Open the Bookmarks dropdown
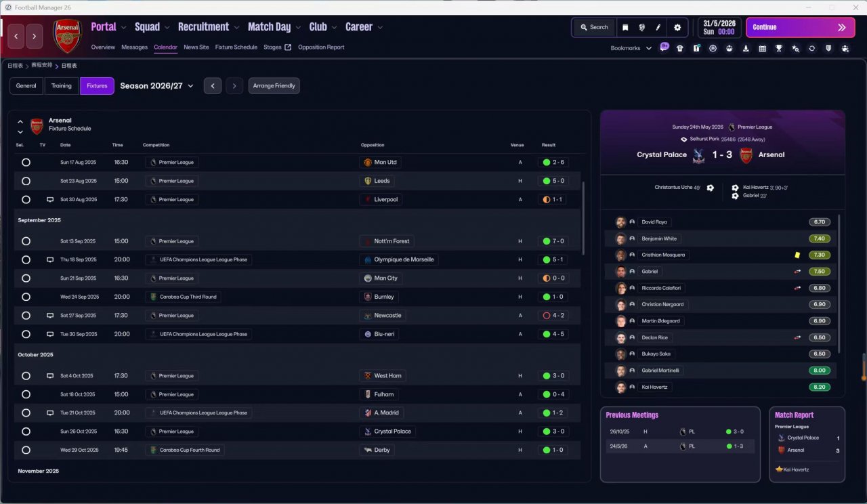 [631, 48]
